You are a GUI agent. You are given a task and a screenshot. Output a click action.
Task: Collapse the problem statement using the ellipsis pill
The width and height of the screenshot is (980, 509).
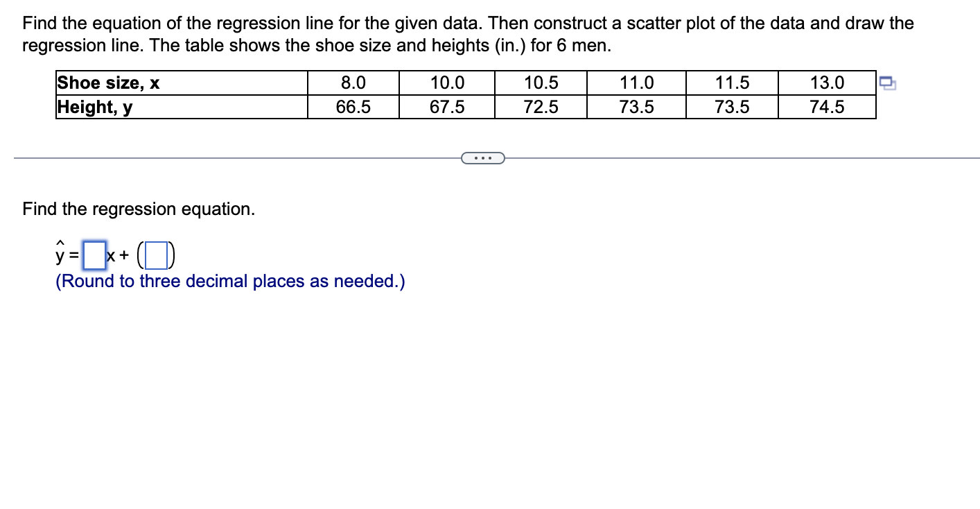click(x=483, y=157)
